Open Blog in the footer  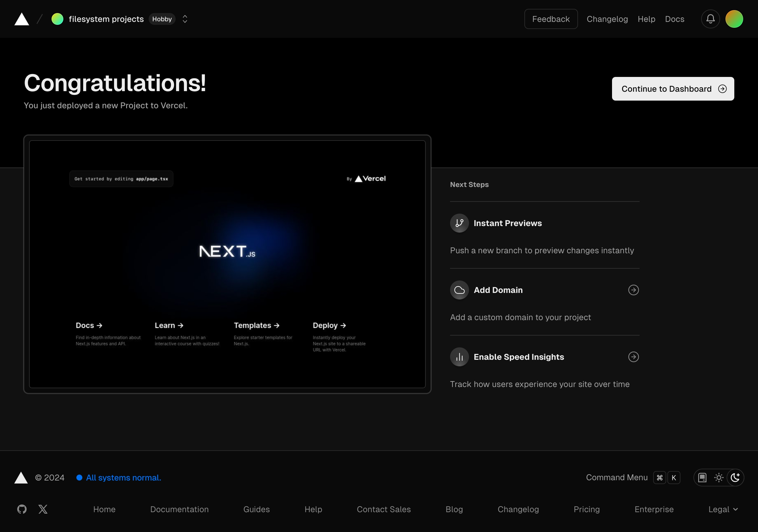tap(454, 509)
